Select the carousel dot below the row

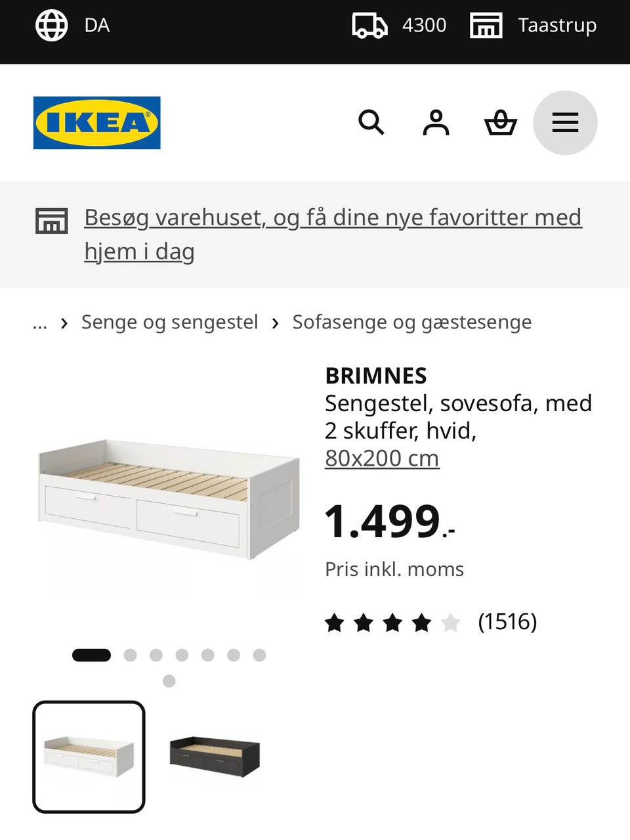[x=169, y=681]
